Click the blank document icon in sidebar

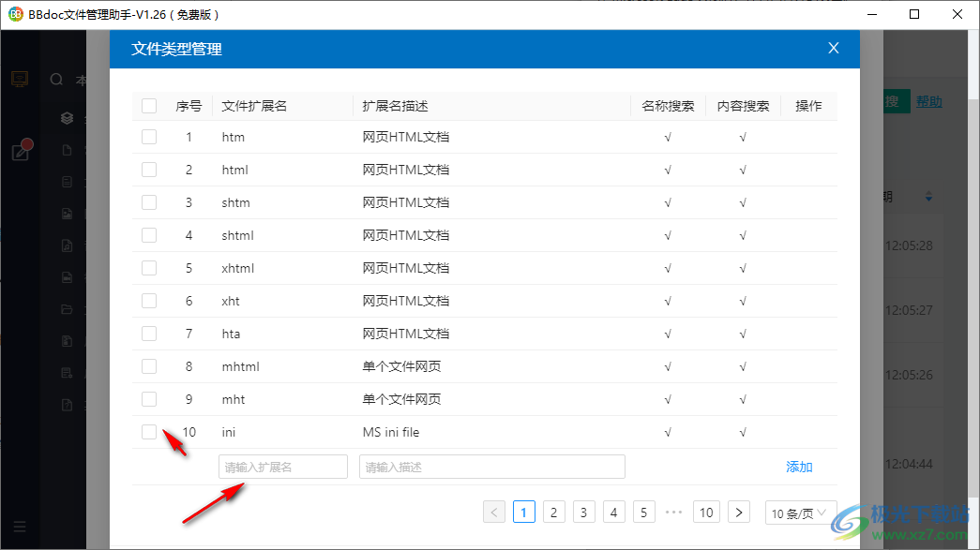tap(67, 150)
